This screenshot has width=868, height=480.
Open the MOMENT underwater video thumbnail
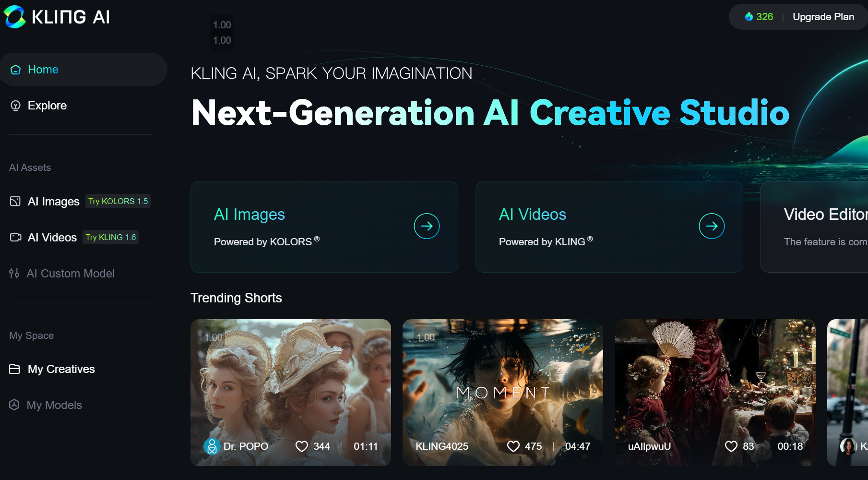(503, 392)
